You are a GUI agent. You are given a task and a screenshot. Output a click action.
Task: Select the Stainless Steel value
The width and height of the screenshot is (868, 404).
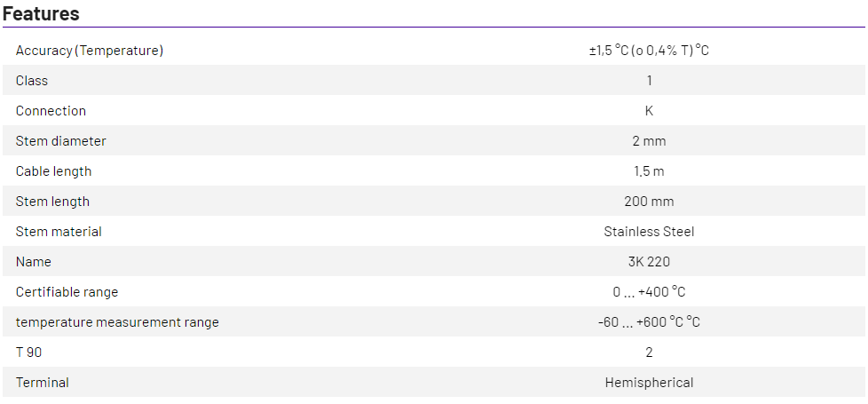649,232
